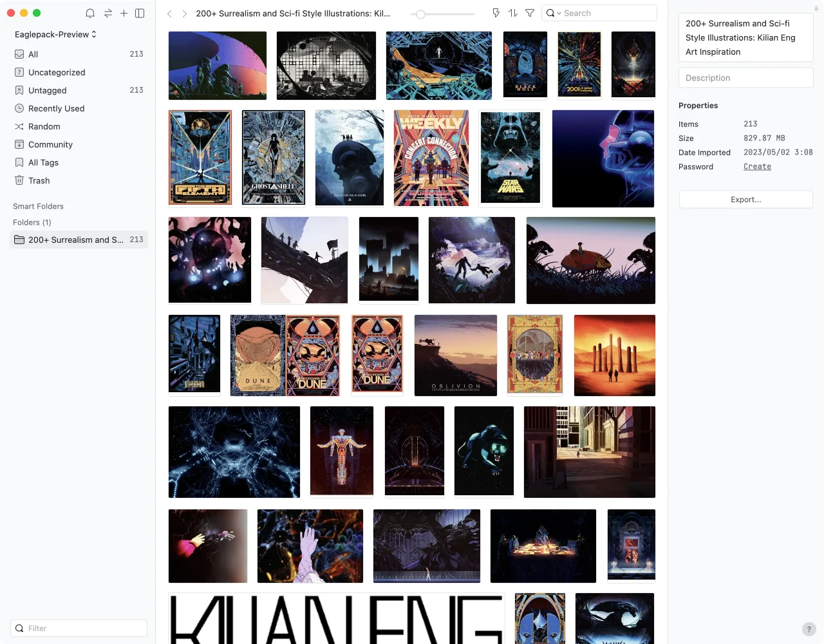
Task: Click the Uncategorized question icon
Action: (19, 72)
